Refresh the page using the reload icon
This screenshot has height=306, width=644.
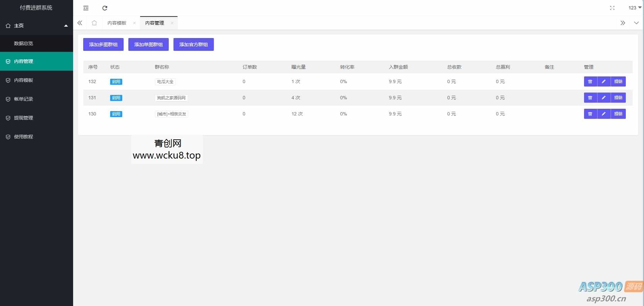pos(105,8)
